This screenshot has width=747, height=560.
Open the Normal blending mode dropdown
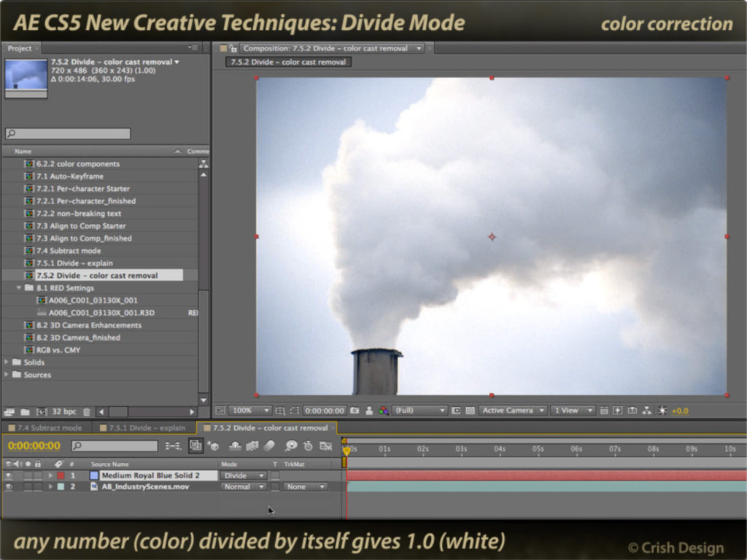click(x=243, y=486)
